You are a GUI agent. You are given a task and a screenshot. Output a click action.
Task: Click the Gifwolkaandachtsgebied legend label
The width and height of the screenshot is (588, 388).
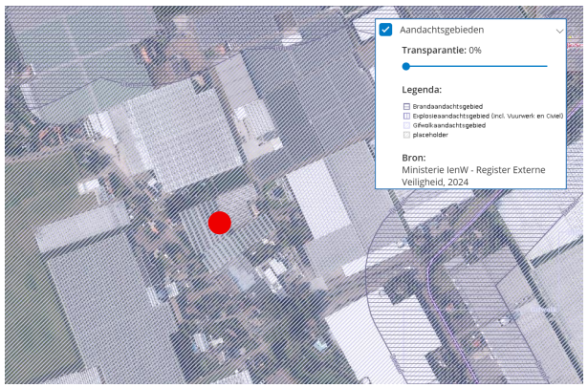(449, 125)
